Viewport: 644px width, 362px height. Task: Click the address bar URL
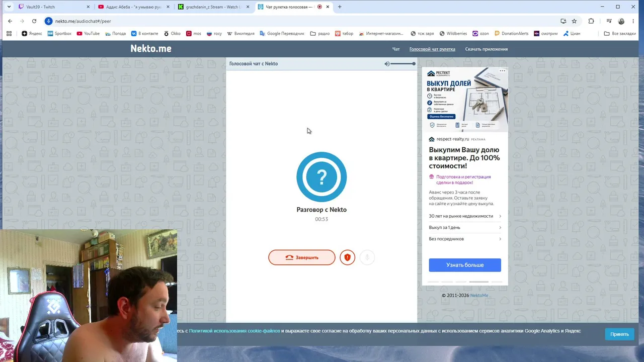pyautogui.click(x=83, y=21)
